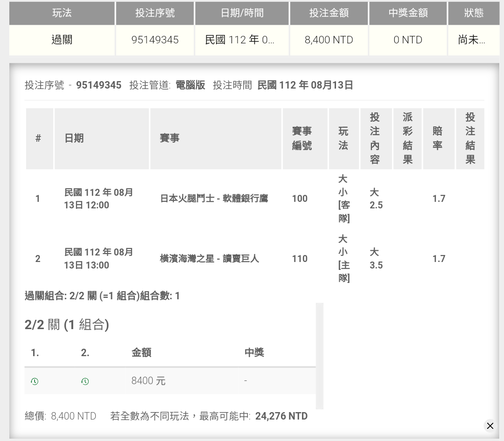The height and width of the screenshot is (441, 504).
Task: Click the 賠率 column header
Action: [x=438, y=138]
